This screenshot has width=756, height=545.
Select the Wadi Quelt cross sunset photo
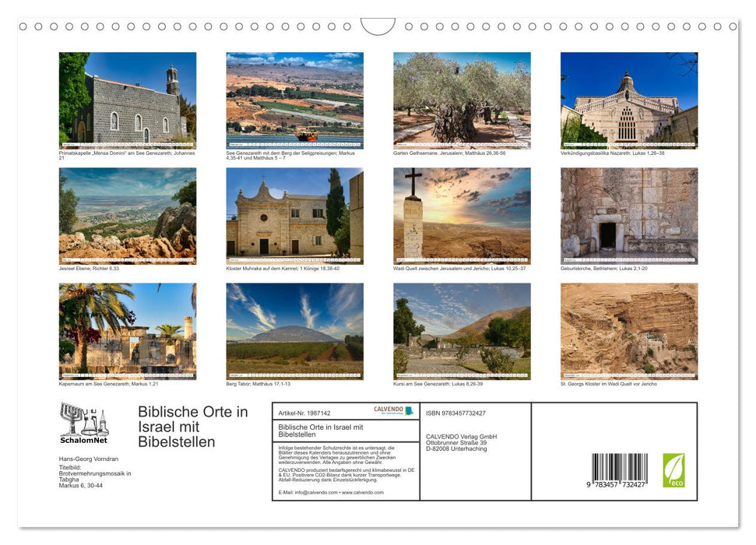462,216
